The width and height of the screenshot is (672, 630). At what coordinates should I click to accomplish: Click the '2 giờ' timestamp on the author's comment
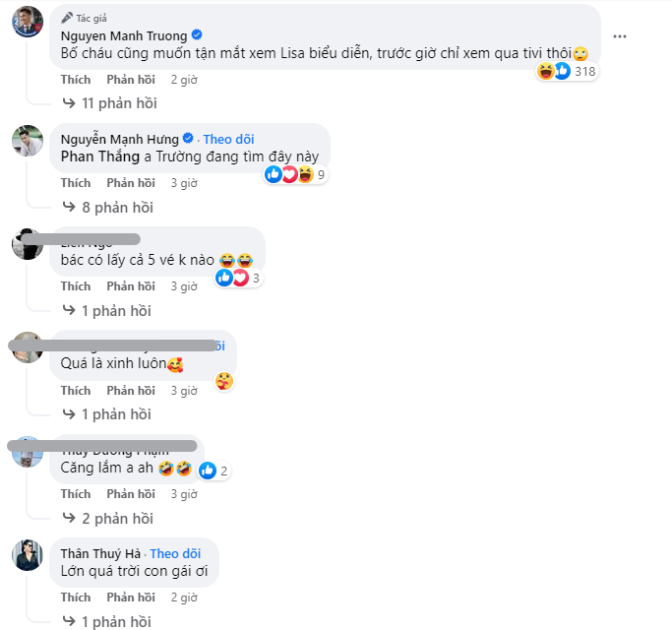tap(184, 80)
